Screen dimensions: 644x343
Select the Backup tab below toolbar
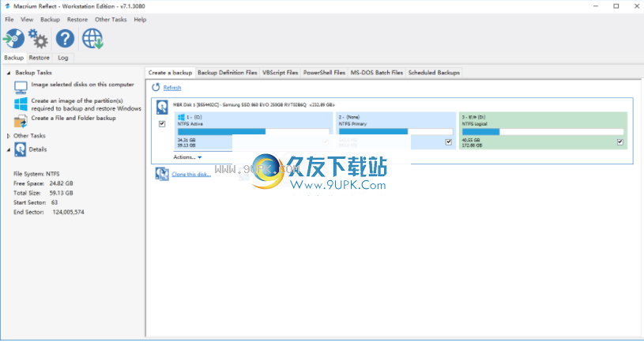point(13,58)
